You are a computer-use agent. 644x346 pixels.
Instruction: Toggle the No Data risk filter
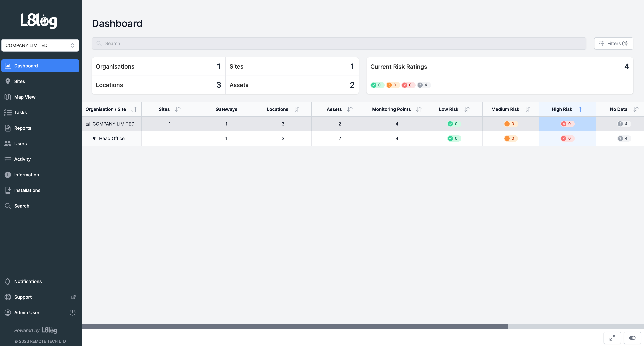click(422, 85)
